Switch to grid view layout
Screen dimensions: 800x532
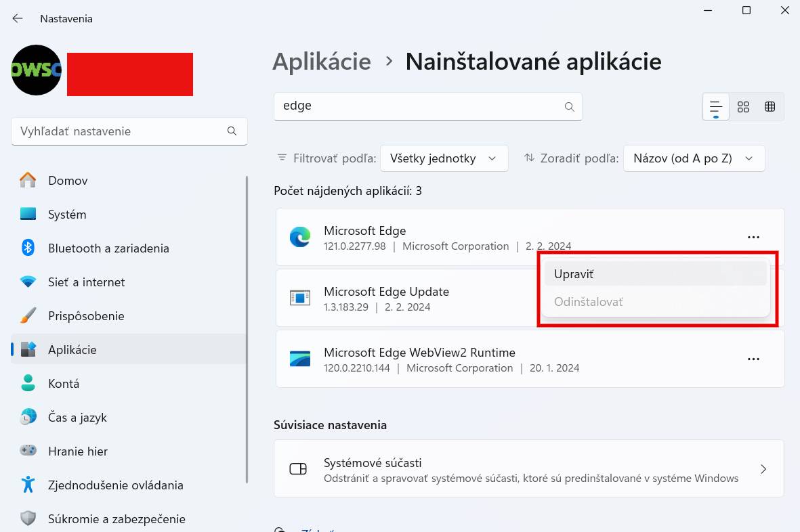[x=743, y=107]
